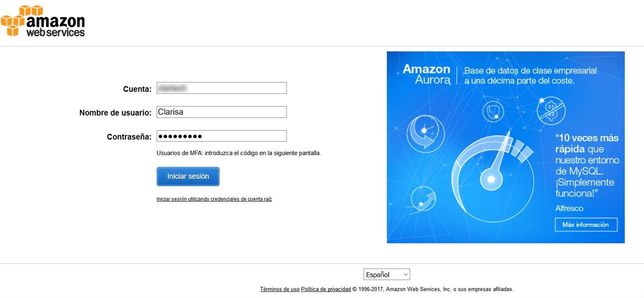Focus the Cuenta account field

(221, 88)
